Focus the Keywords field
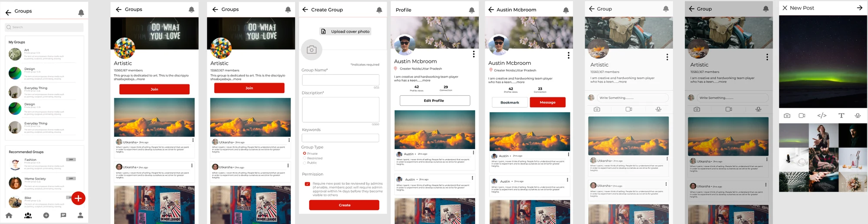The width and height of the screenshot is (868, 224). [341, 138]
